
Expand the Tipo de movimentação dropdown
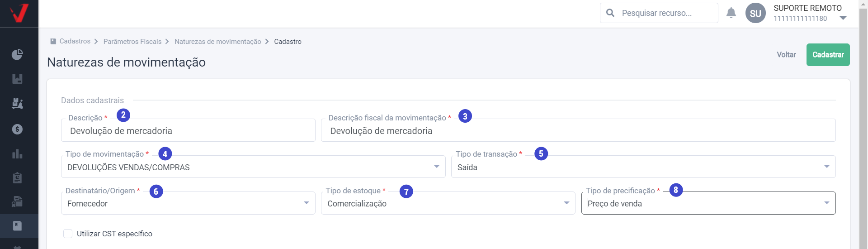pos(253,167)
